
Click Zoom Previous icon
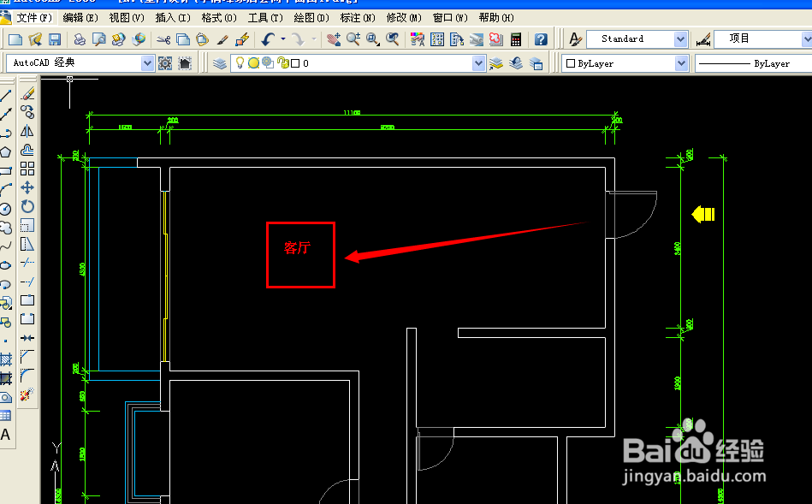pos(393,39)
